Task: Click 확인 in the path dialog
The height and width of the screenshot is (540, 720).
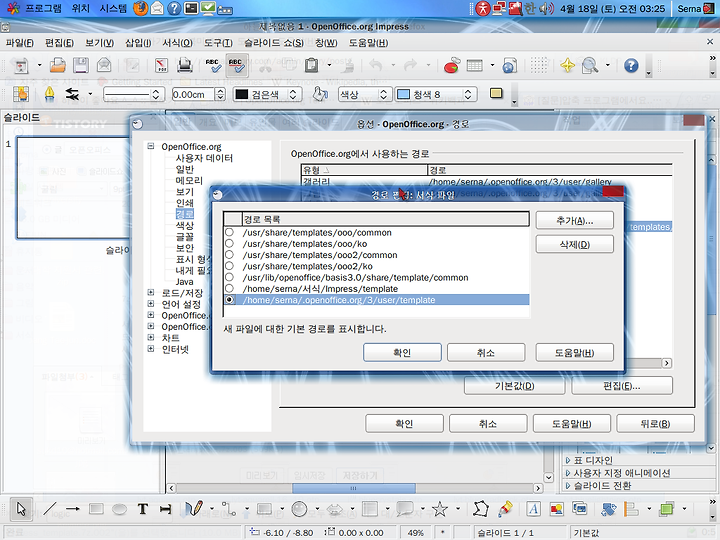Action: tap(402, 352)
